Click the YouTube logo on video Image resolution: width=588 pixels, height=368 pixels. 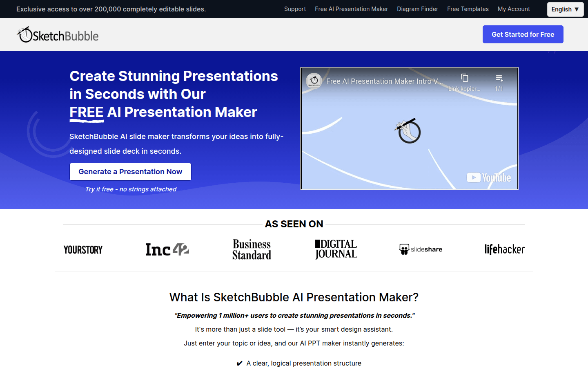pyautogui.click(x=489, y=177)
